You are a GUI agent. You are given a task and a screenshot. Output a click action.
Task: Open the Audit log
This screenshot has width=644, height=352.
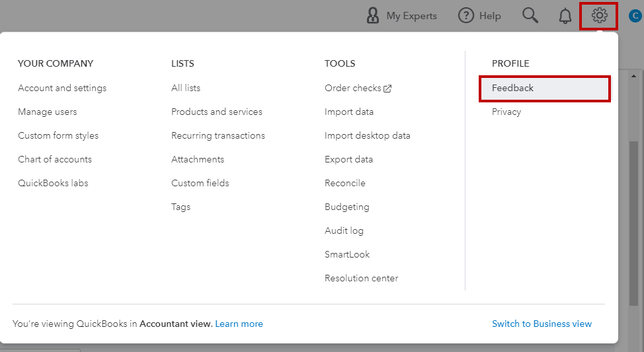pyautogui.click(x=344, y=230)
